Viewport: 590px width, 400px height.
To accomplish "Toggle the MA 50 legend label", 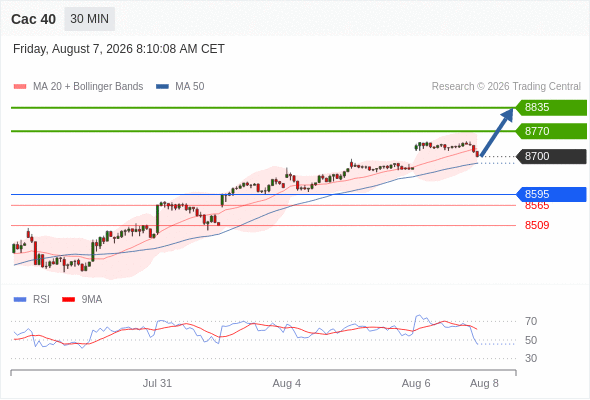I will [x=190, y=87].
